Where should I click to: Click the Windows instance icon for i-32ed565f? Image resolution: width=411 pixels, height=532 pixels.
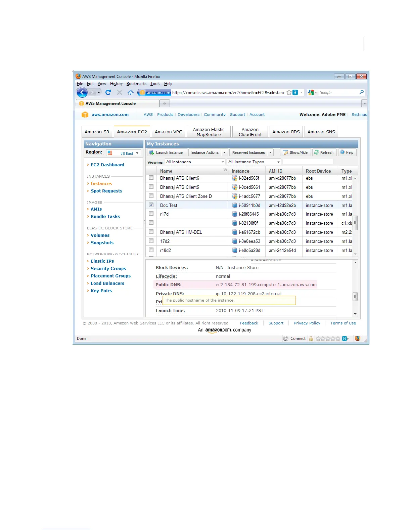click(235, 178)
